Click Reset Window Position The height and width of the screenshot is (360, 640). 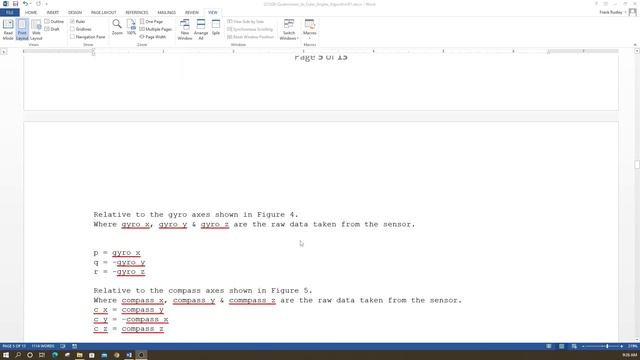point(251,37)
